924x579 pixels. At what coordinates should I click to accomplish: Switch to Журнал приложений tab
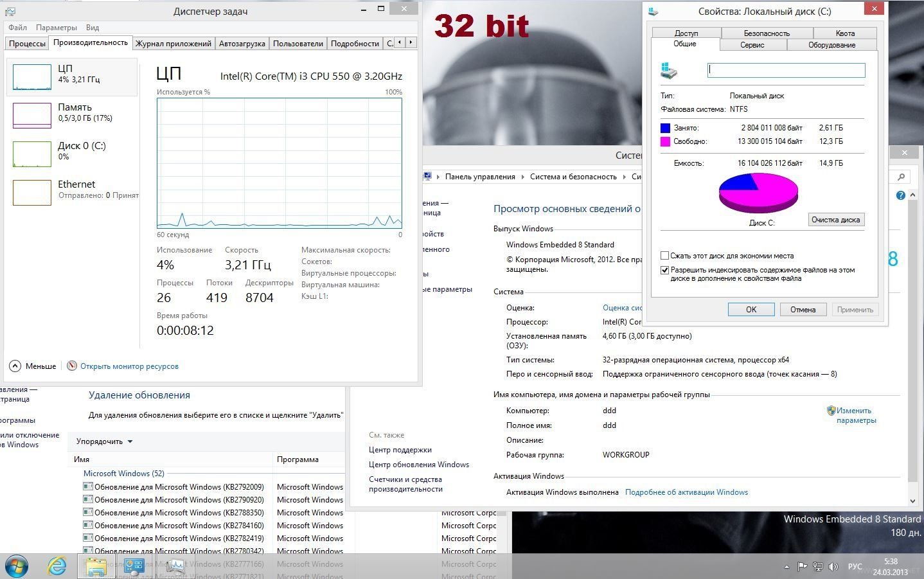pyautogui.click(x=173, y=44)
